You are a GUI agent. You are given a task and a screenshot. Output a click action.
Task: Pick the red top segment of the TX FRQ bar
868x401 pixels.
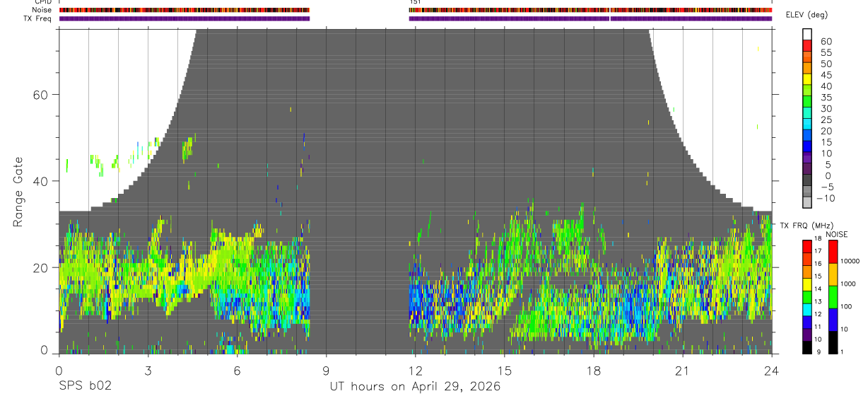tap(807, 246)
